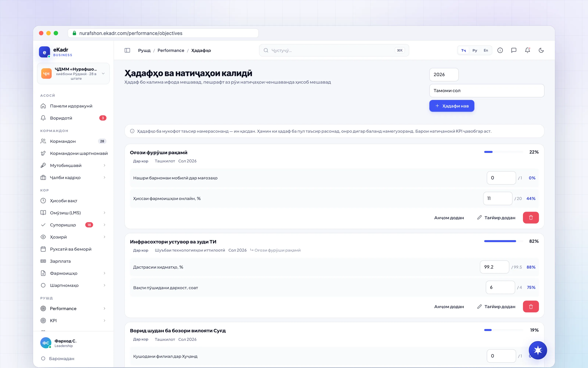The image size is (588, 368).
Task: Focus the Ҷустуҷӯ search field
Action: point(334,50)
